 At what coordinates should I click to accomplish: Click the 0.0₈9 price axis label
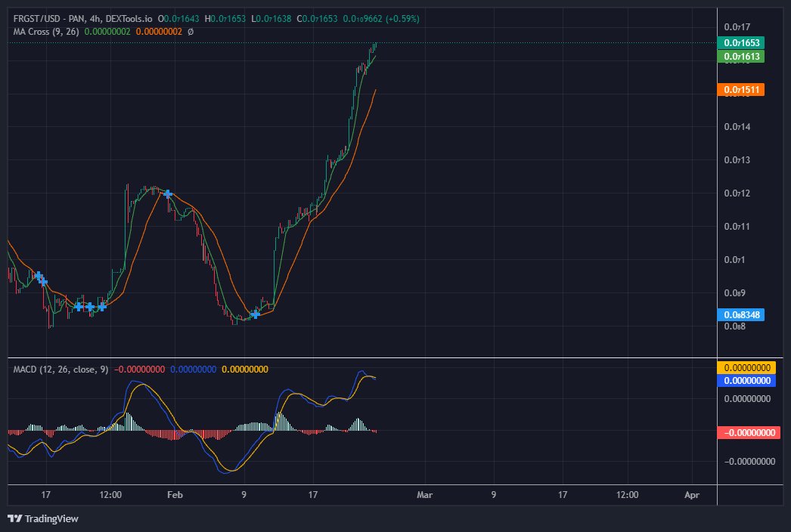(x=735, y=293)
